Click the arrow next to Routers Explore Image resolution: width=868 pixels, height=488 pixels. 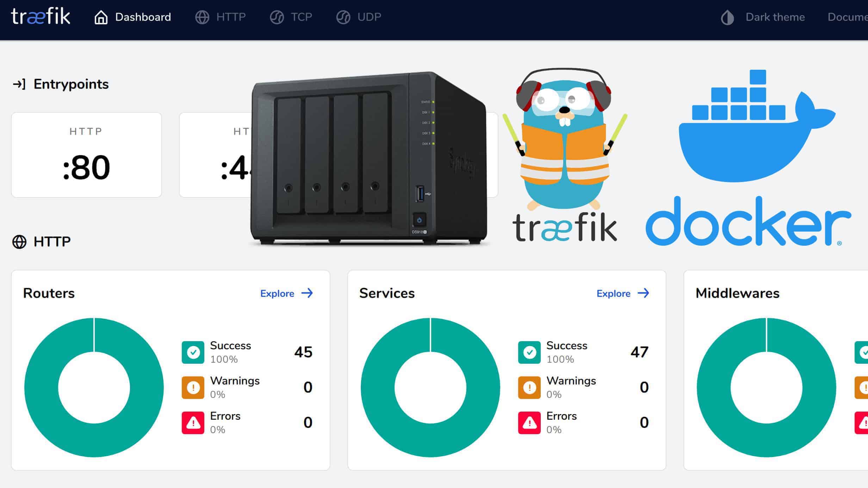coord(307,293)
